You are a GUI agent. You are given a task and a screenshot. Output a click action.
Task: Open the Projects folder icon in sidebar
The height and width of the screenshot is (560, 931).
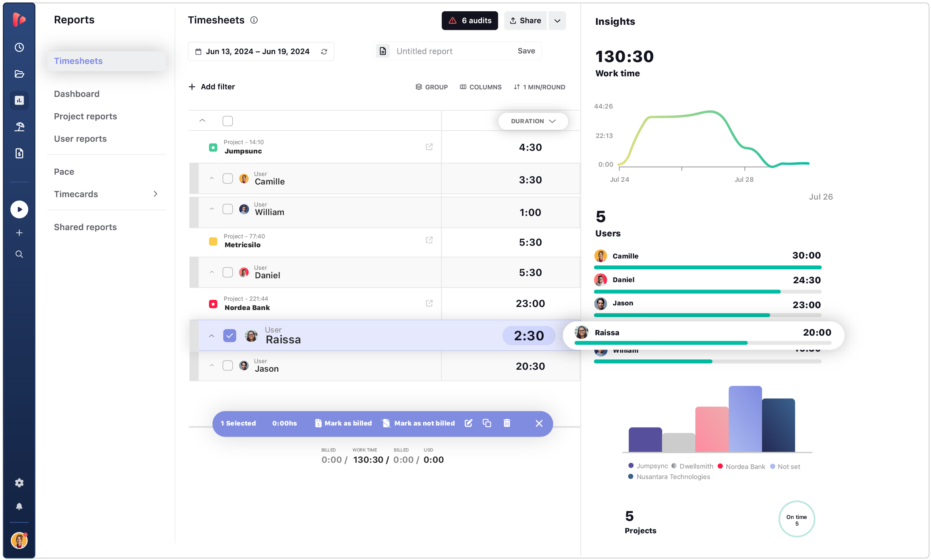click(x=19, y=74)
